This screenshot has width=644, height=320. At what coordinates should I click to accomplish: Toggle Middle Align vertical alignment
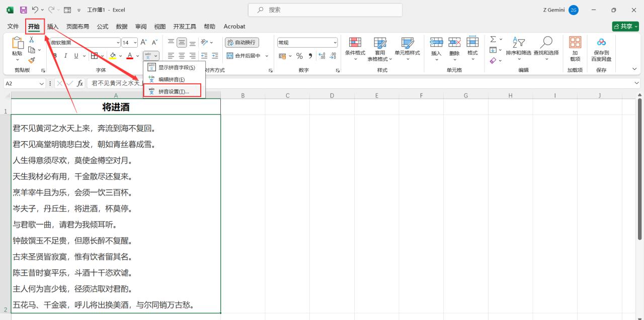point(182,43)
